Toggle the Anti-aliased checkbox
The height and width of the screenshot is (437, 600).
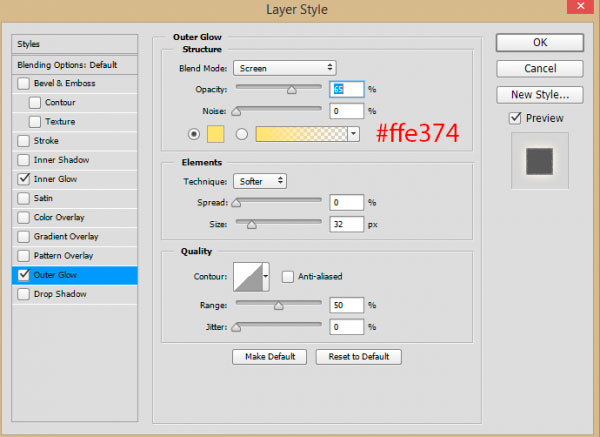click(288, 277)
